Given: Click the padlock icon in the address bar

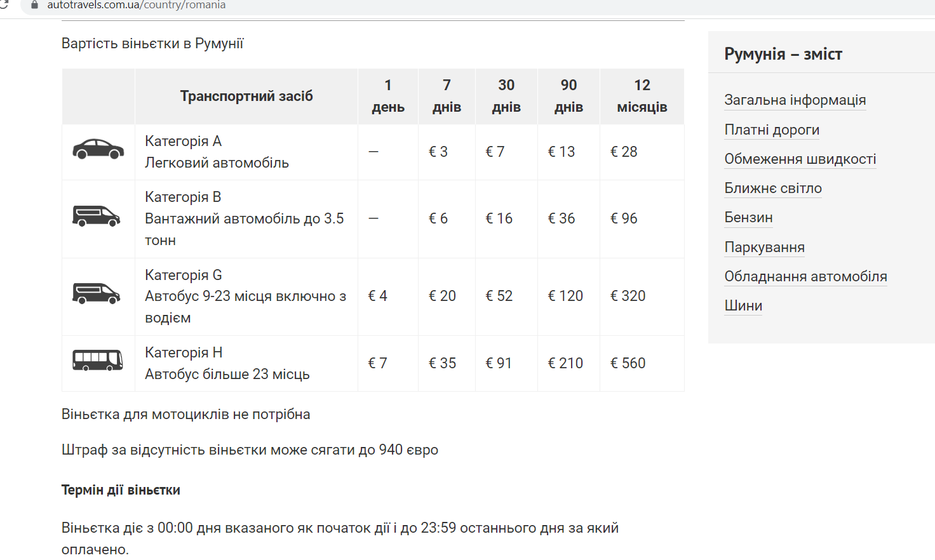Looking at the screenshot, I should [x=35, y=5].
